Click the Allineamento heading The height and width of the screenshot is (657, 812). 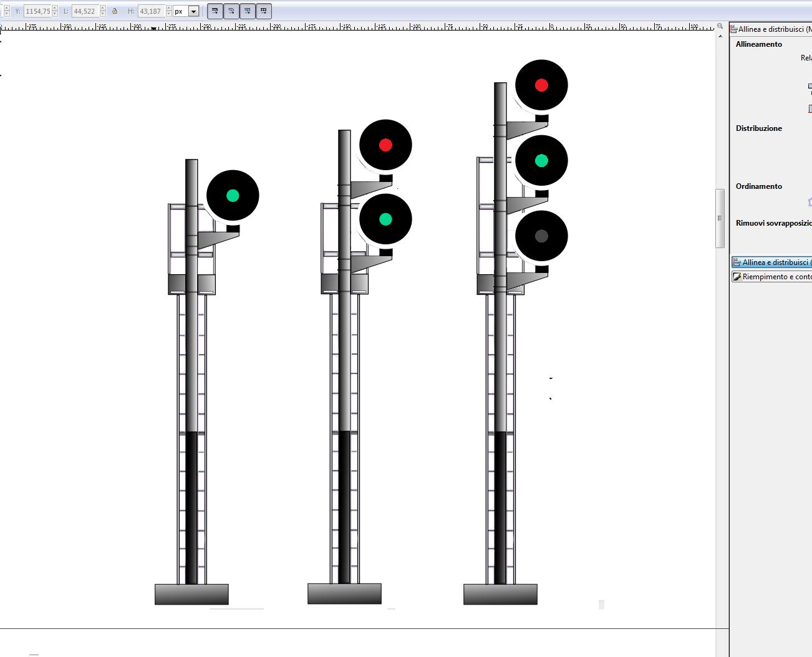pyautogui.click(x=758, y=44)
